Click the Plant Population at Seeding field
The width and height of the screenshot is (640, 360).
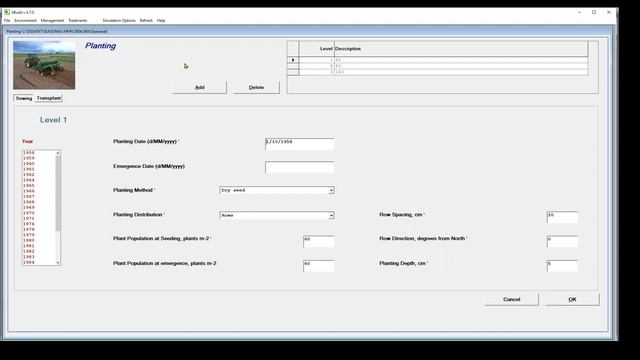pyautogui.click(x=319, y=241)
